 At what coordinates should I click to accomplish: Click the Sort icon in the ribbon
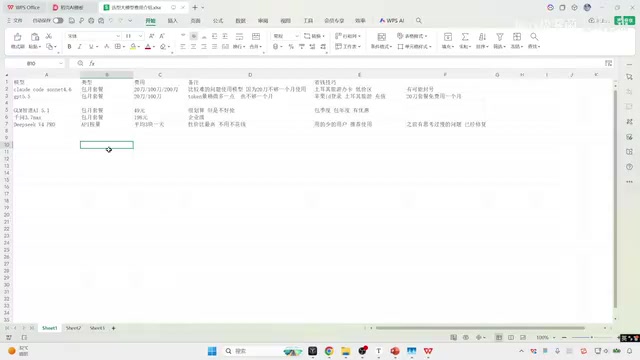(482, 37)
